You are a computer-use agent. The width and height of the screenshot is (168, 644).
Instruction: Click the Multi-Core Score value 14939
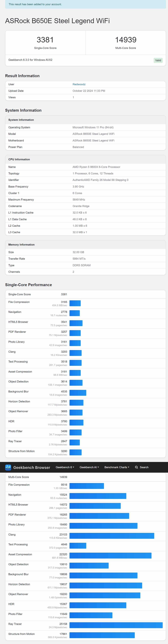[126, 40]
